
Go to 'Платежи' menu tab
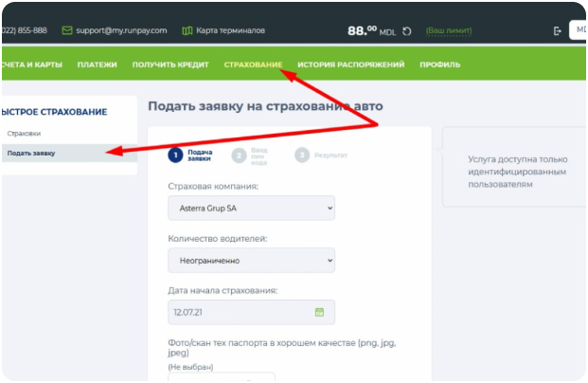coord(98,64)
